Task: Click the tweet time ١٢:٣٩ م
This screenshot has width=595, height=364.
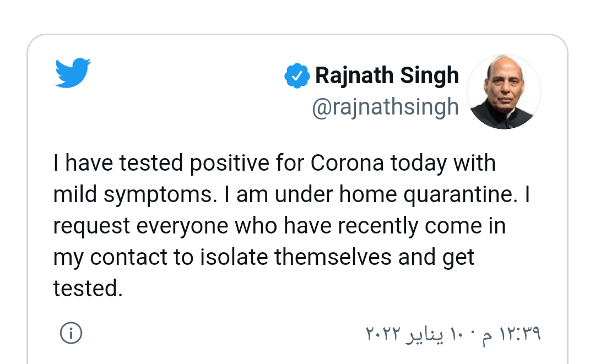Action: pos(511,334)
